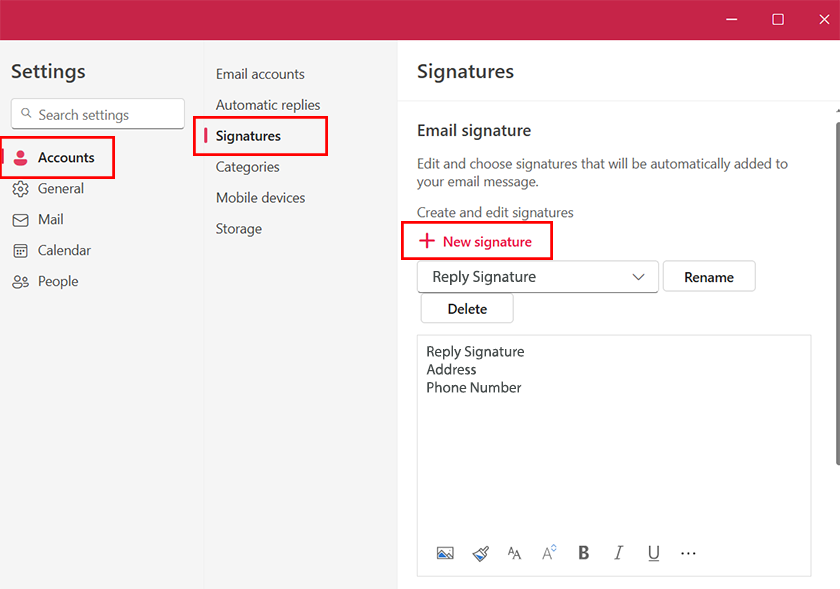Open Mail settings section

(50, 220)
